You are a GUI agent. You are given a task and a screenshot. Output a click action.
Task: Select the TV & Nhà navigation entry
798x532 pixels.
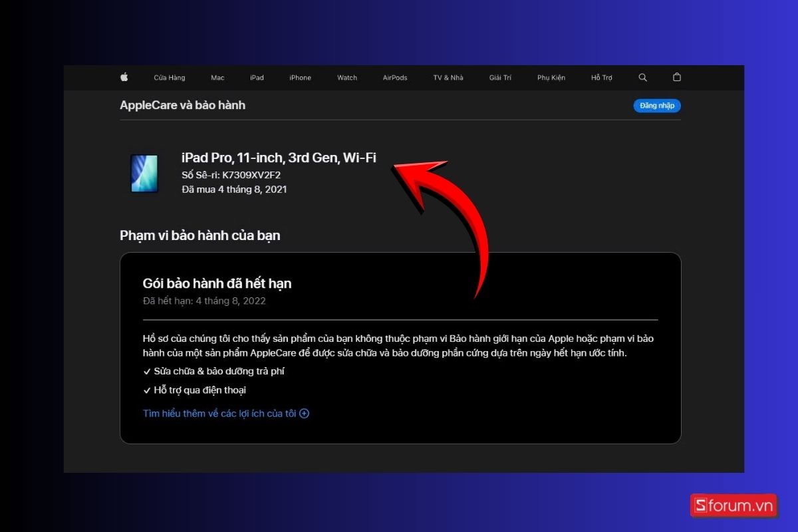pos(448,77)
